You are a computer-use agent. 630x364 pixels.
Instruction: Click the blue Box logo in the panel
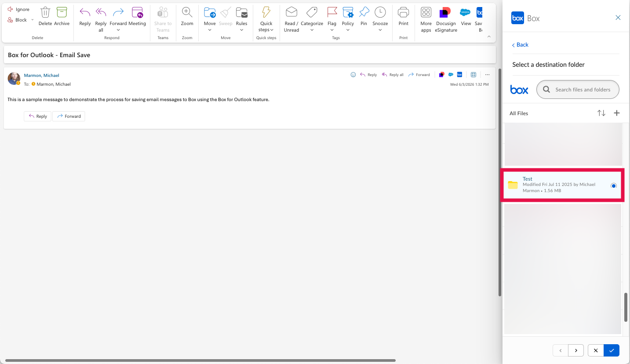(x=519, y=89)
